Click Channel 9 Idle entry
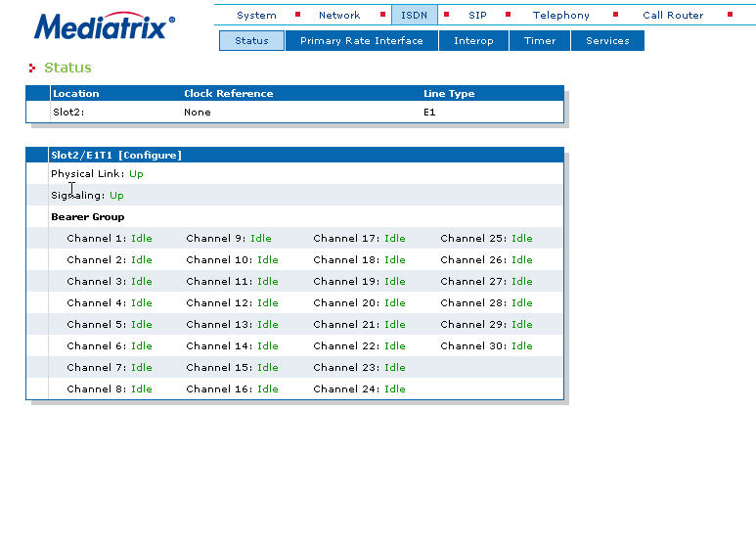This screenshot has height=549, width=756. [x=229, y=239]
